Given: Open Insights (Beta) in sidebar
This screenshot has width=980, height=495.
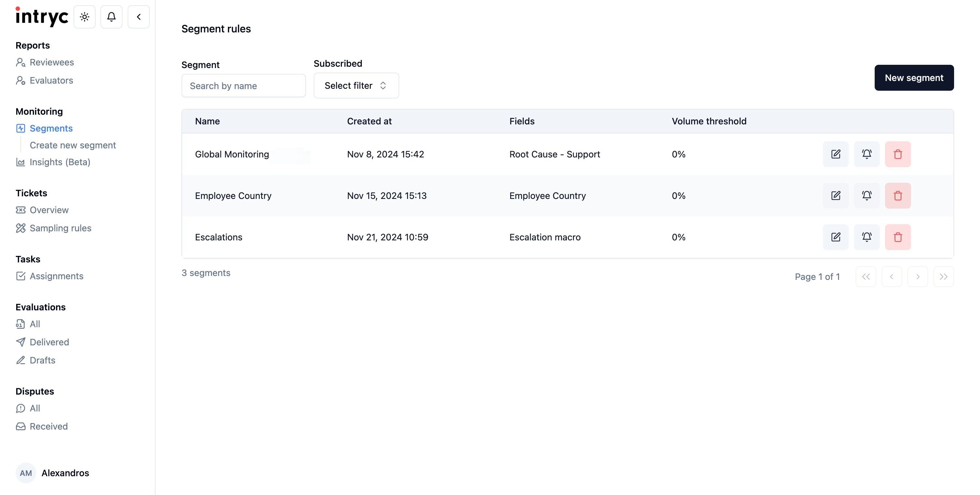Looking at the screenshot, I should pyautogui.click(x=60, y=162).
